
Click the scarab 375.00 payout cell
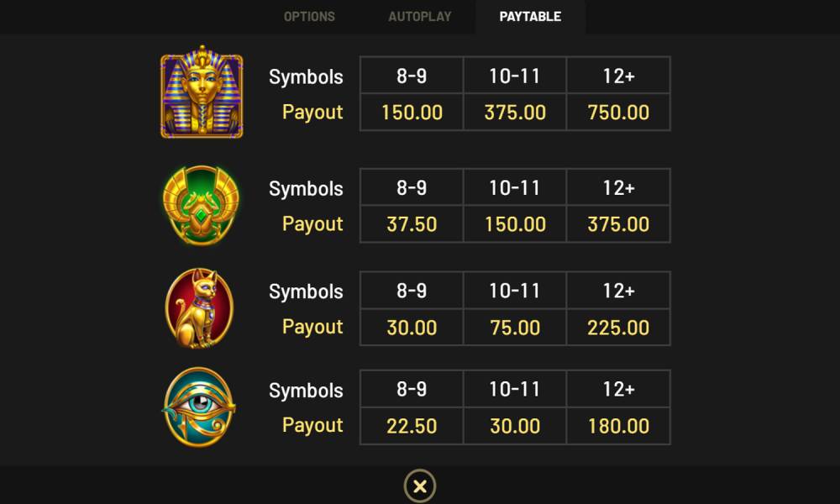(x=618, y=224)
